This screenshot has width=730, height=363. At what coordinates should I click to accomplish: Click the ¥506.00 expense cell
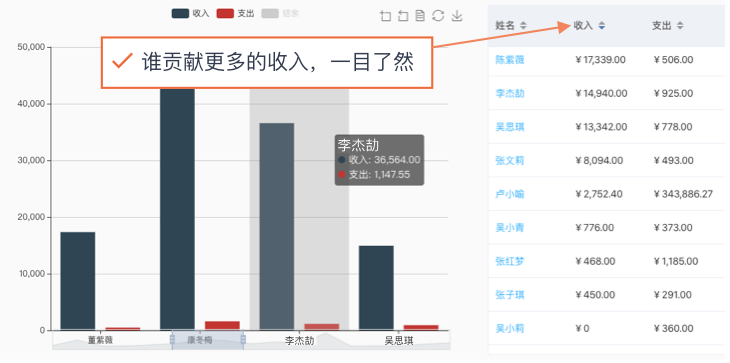(x=673, y=60)
